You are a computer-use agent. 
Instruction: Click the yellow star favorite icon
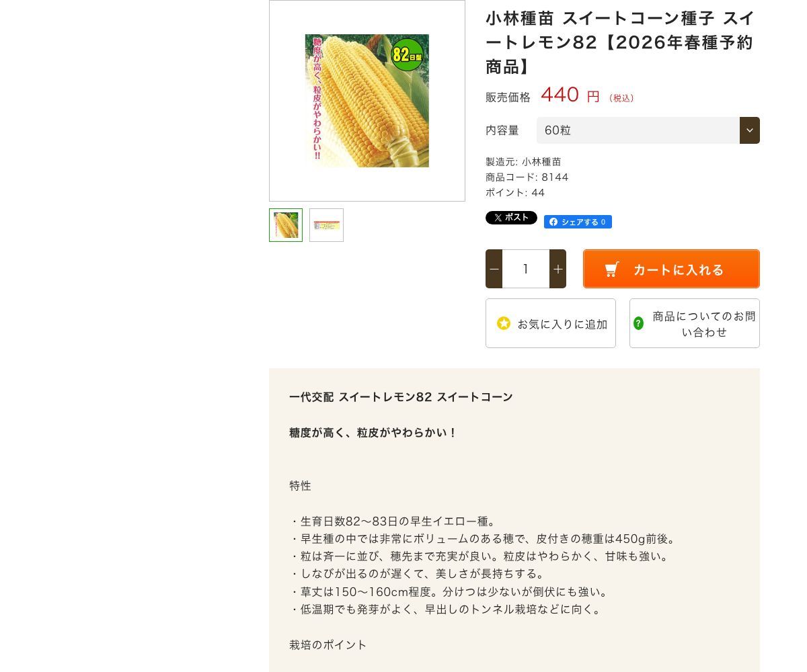pyautogui.click(x=504, y=323)
